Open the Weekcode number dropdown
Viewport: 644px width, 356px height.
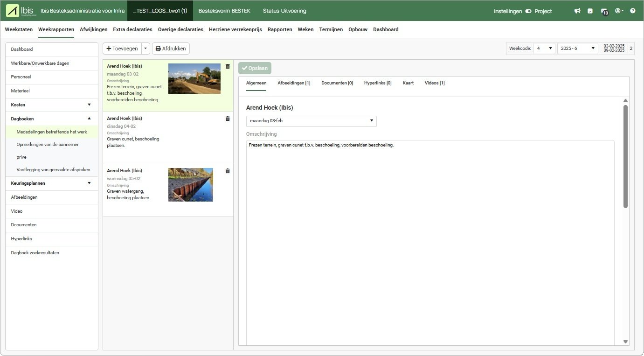coord(544,49)
